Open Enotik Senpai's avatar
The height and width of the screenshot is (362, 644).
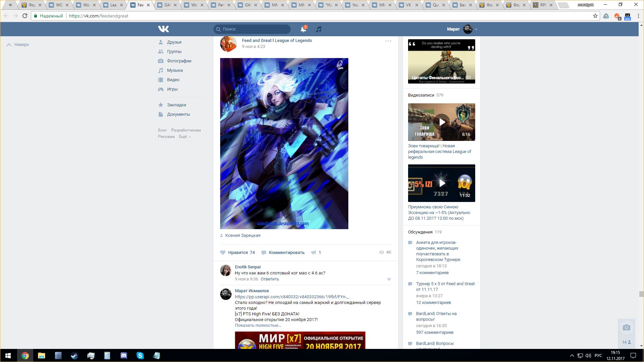pos(226,270)
